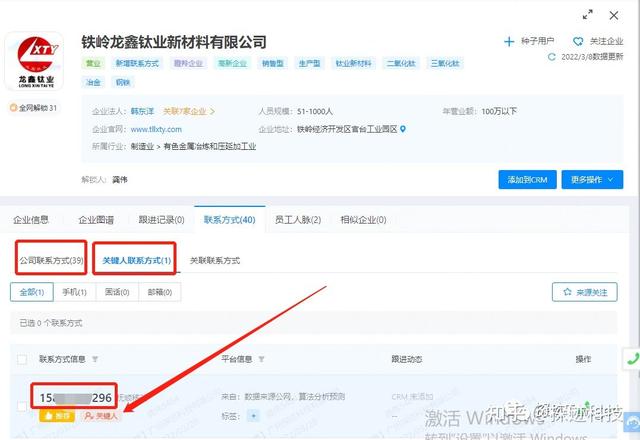Open 公司联系方式(39) sub-tab
Viewport: 640px width, 440px height.
coord(51,260)
